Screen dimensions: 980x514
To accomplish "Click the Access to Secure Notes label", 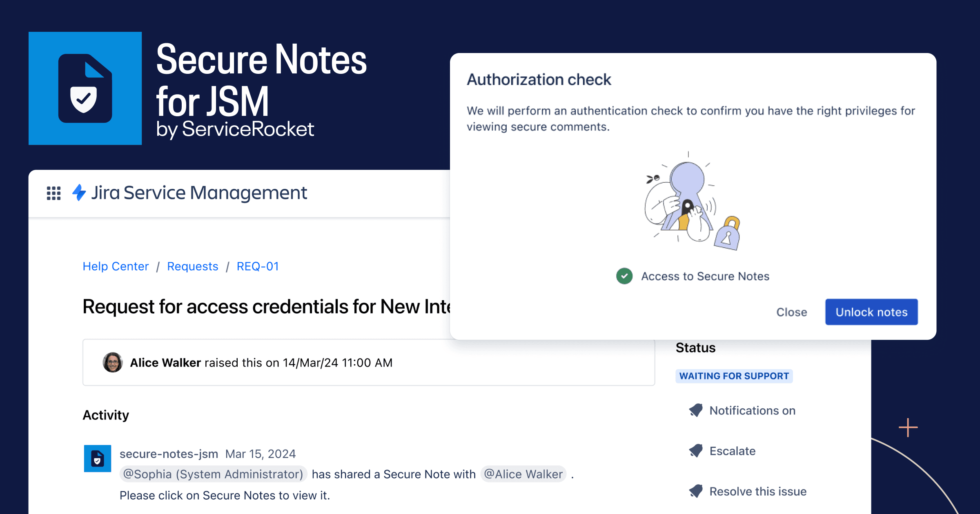I will coord(705,276).
